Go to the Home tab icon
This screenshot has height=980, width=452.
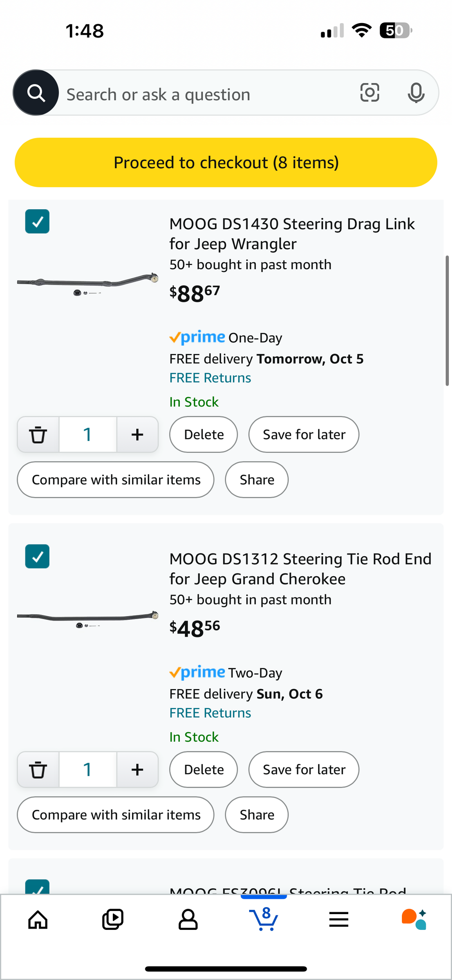[x=38, y=919]
